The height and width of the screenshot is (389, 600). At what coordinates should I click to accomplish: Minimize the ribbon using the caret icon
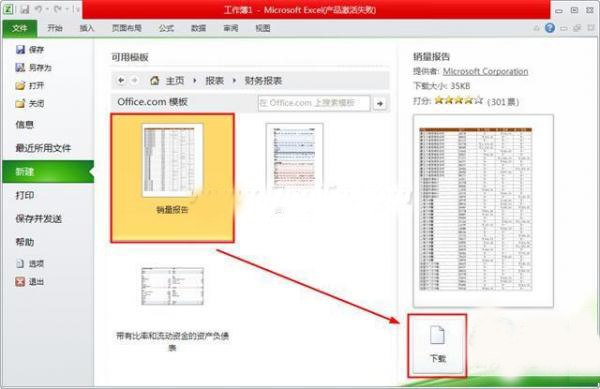(536, 28)
